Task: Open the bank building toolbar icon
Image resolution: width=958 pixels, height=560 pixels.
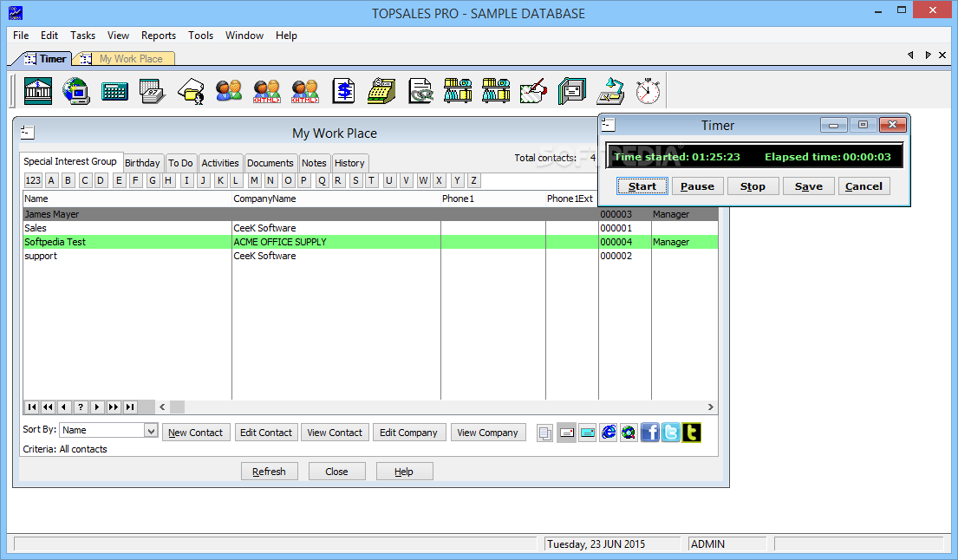Action: click(x=38, y=91)
